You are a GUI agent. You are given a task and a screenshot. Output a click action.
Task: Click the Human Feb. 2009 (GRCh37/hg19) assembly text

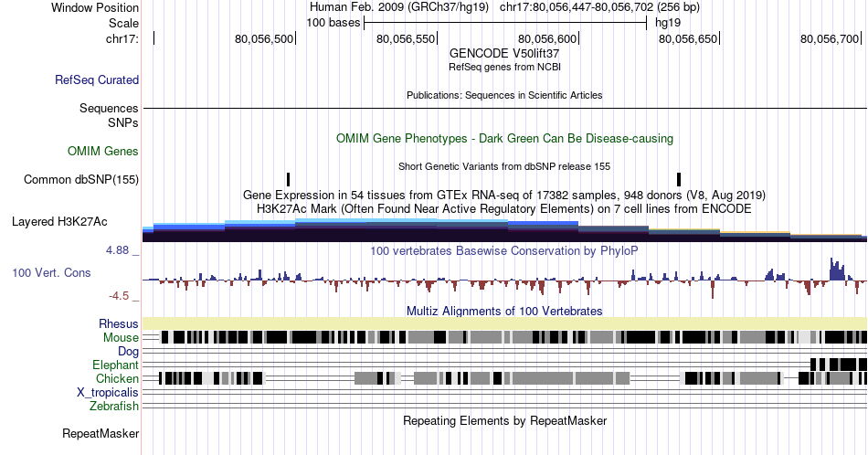click(x=399, y=7)
